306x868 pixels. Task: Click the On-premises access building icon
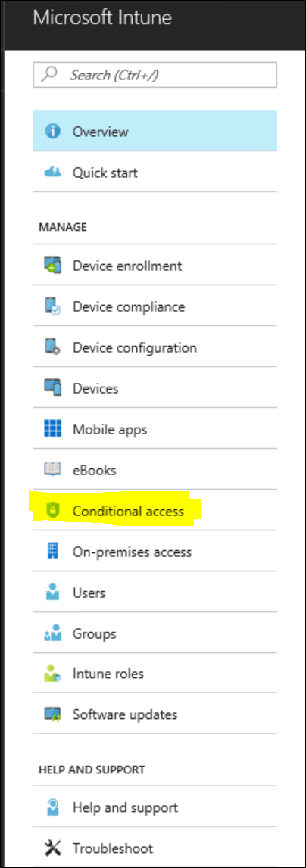[53, 552]
